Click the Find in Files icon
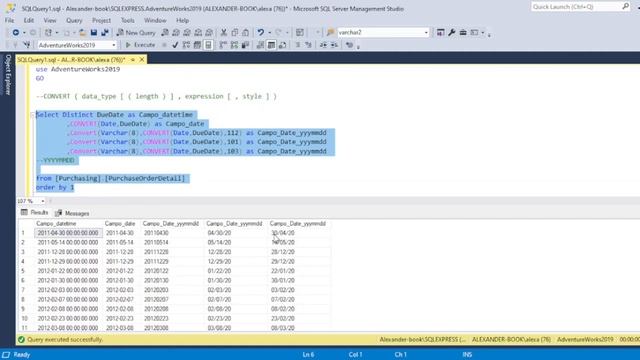 point(331,32)
